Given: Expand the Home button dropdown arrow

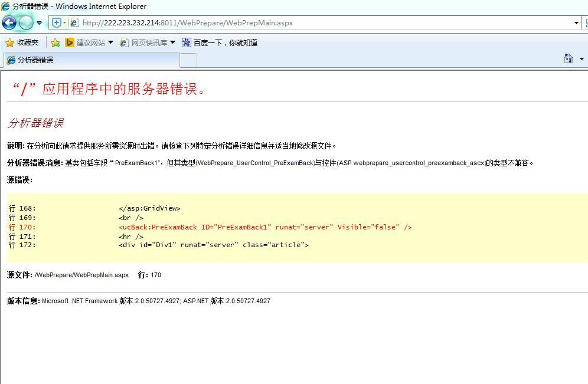Looking at the screenshot, I should (582, 59).
